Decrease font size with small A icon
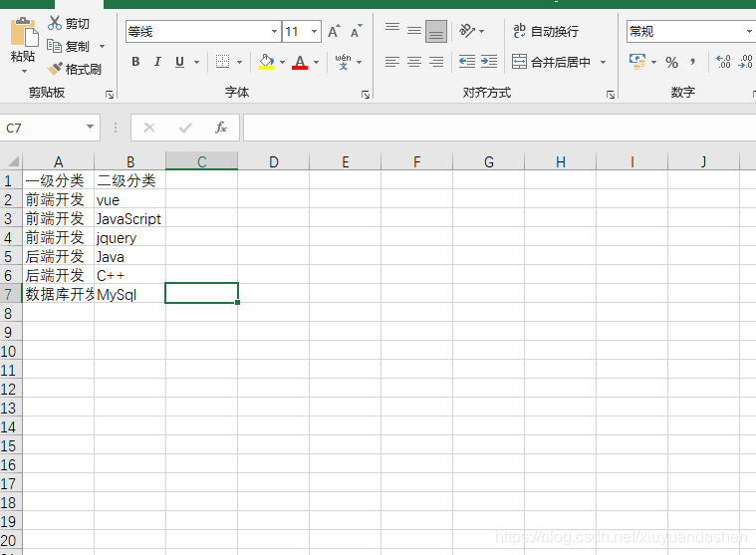 [x=357, y=31]
